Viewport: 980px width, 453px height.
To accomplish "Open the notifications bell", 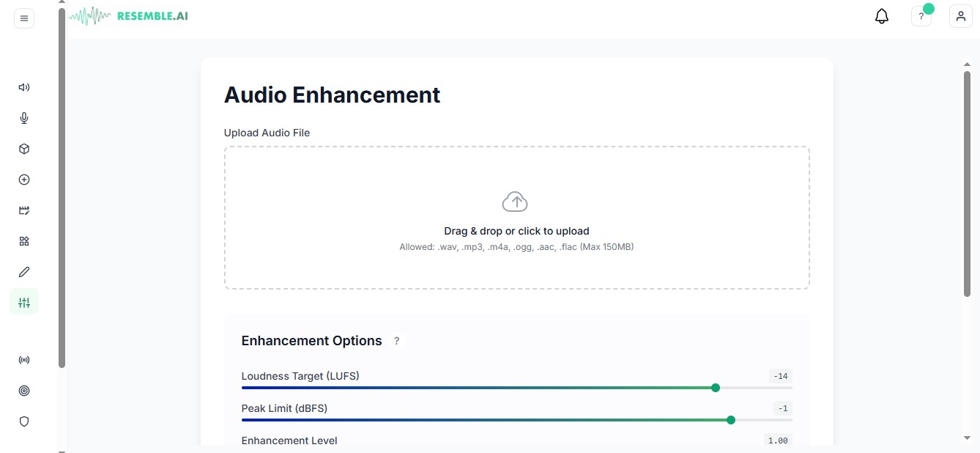I will (882, 16).
